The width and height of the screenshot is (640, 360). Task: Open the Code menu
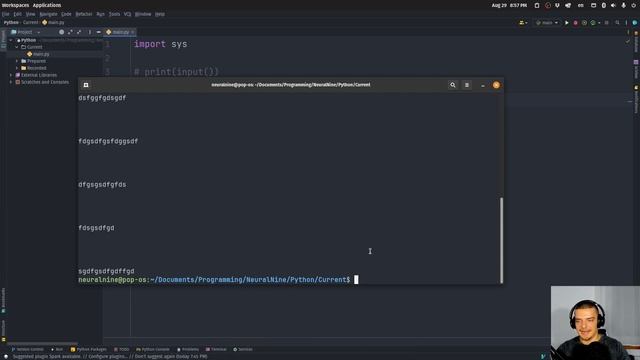click(x=66, y=14)
